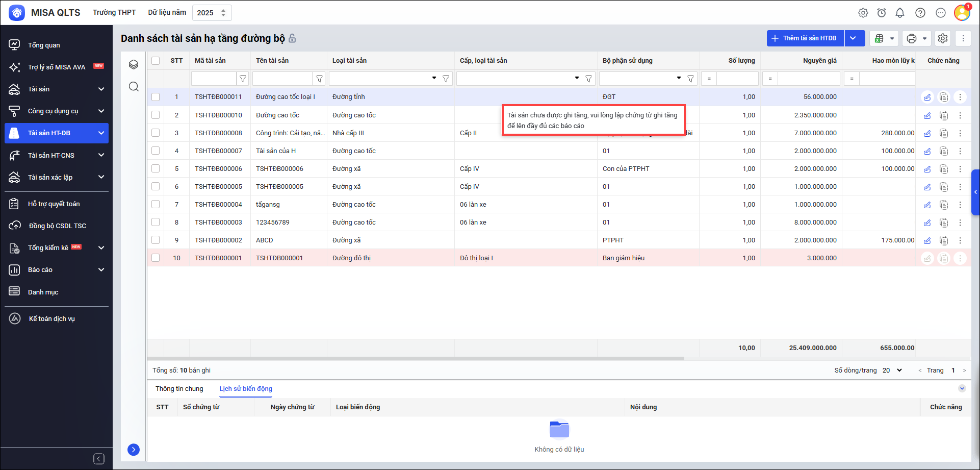Image resolution: width=980 pixels, height=470 pixels.
Task: Click the notification bell icon
Action: 900,13
